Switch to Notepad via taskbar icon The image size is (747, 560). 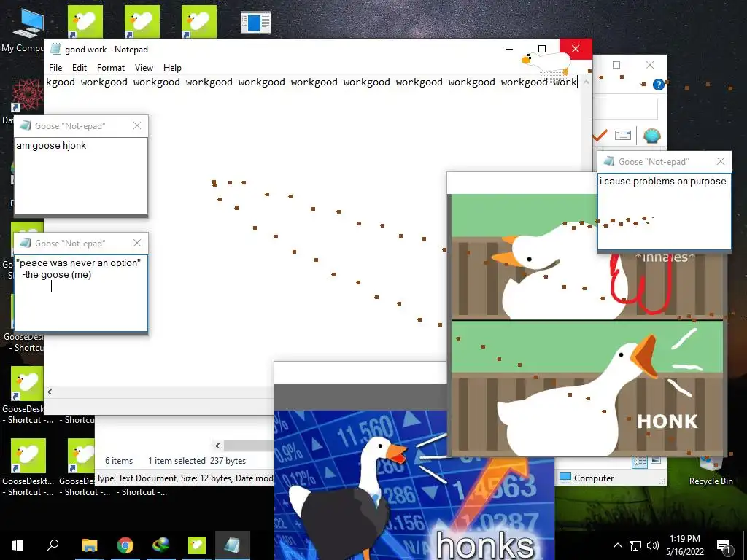(233, 545)
